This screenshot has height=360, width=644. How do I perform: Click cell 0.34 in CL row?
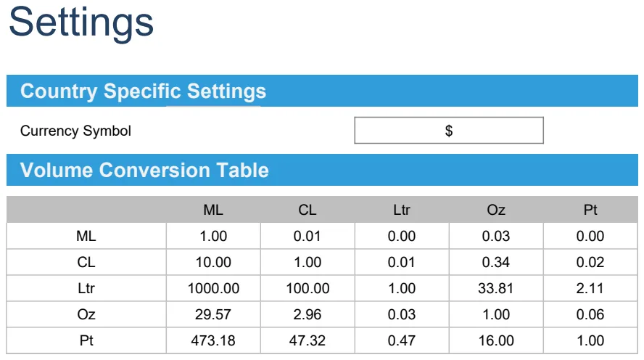click(x=496, y=262)
